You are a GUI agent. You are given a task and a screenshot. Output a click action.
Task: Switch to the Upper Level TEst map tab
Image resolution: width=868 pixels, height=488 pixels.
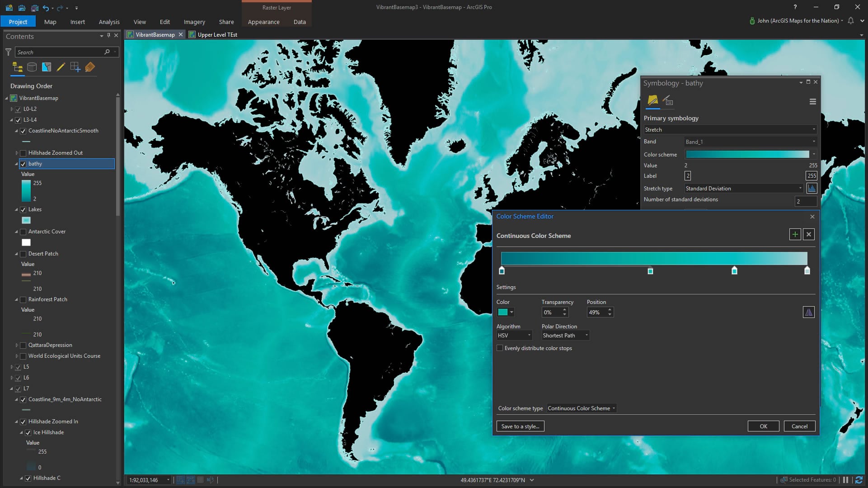[x=217, y=35]
